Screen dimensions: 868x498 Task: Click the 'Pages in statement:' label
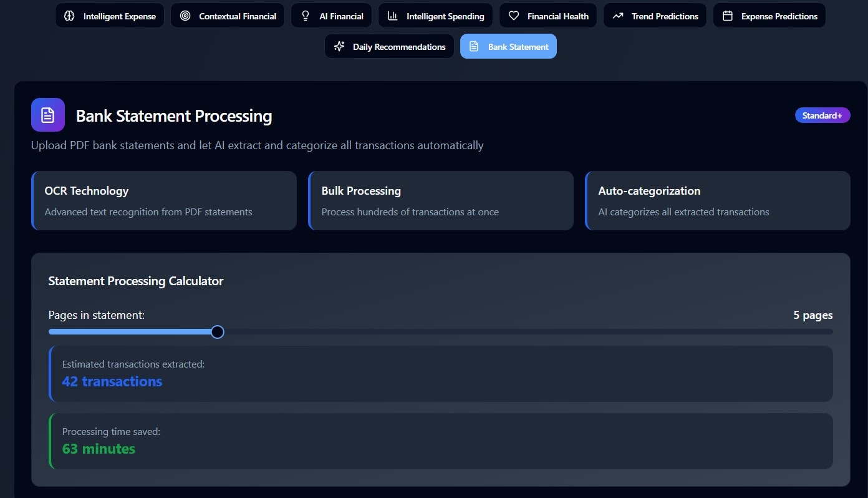pos(97,315)
